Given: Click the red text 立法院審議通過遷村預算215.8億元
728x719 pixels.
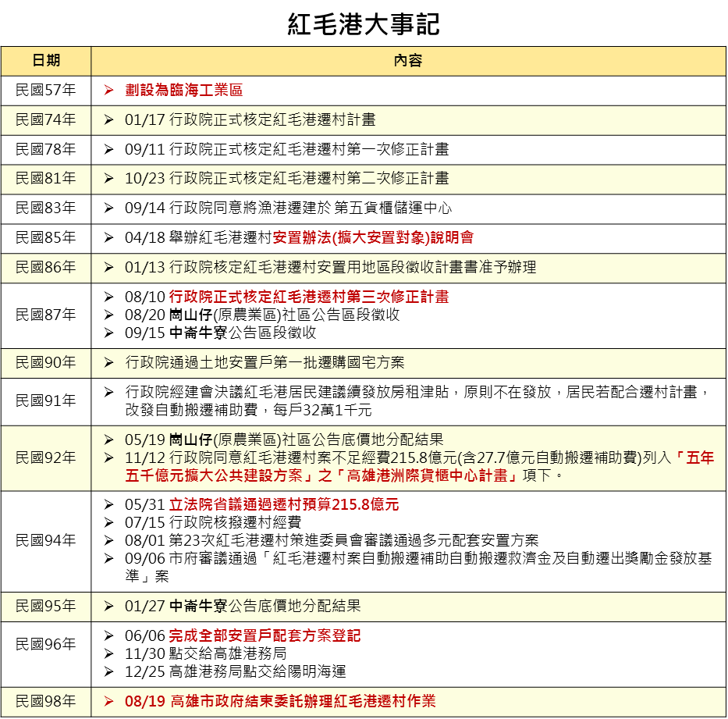Looking at the screenshot, I should 284,505.
